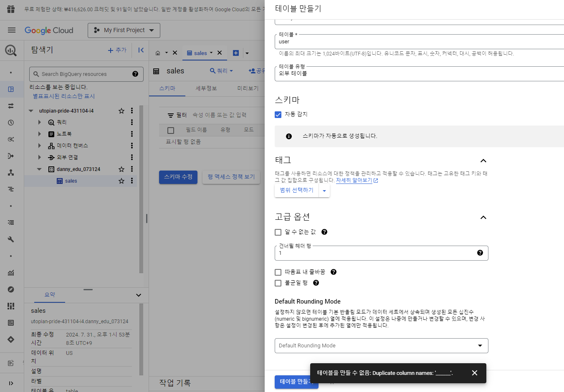
Task: Collapse the 태그 section
Action: click(483, 161)
